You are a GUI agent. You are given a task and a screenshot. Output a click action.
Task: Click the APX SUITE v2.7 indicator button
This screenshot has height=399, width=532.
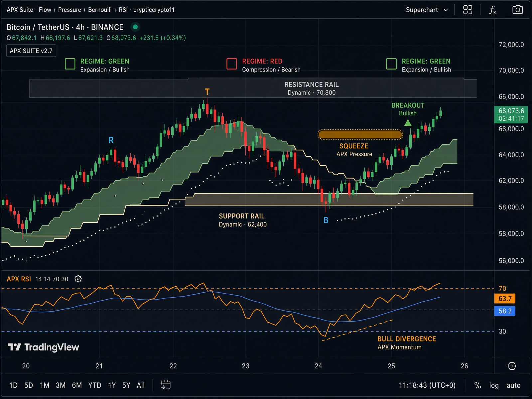31,51
